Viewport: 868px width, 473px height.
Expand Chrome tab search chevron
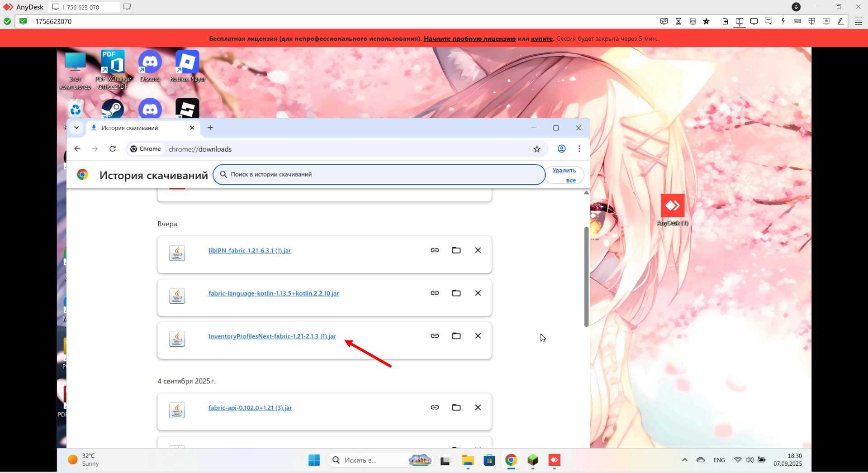coord(76,128)
